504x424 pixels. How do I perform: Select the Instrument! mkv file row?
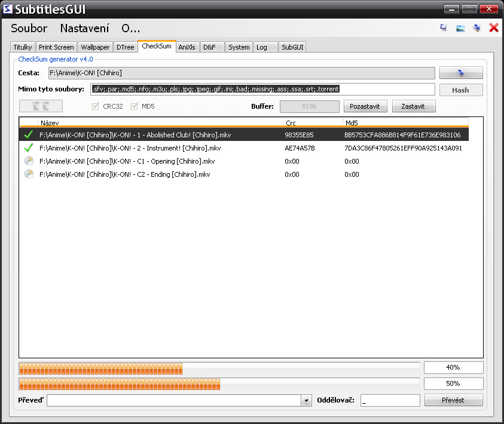click(244, 148)
